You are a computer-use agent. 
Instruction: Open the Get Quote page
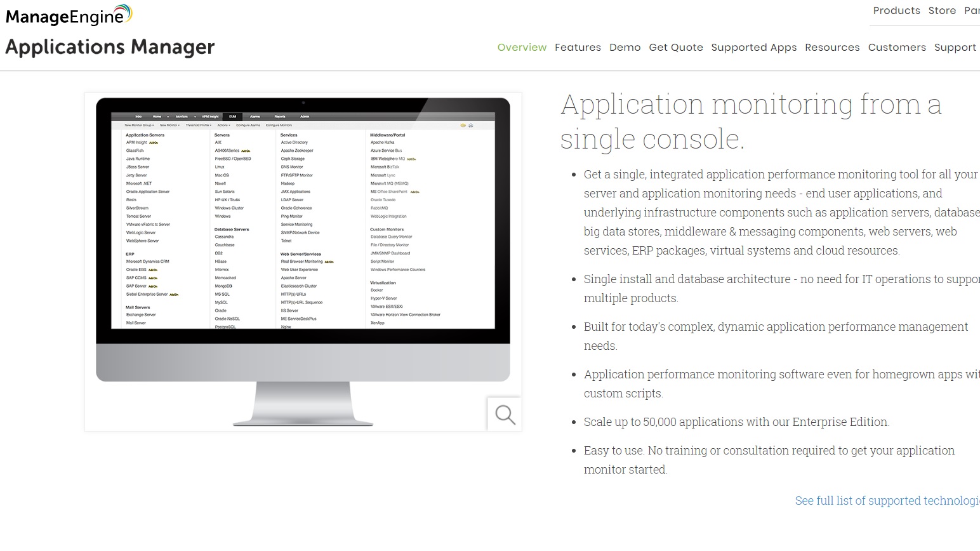point(675,48)
